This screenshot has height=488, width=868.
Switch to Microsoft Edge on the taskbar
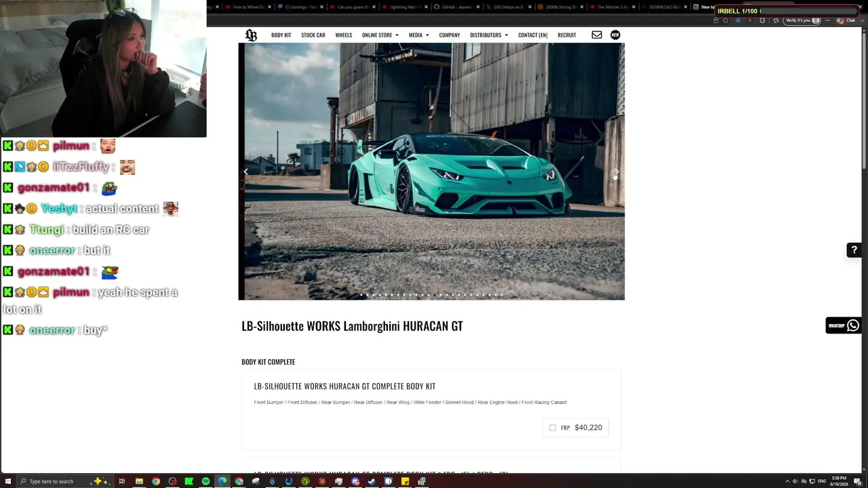pos(222,481)
